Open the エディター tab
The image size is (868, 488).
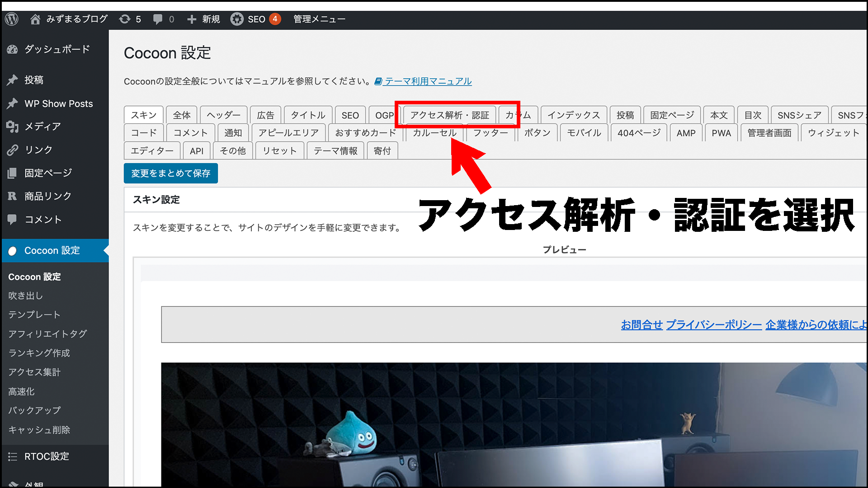tap(152, 151)
